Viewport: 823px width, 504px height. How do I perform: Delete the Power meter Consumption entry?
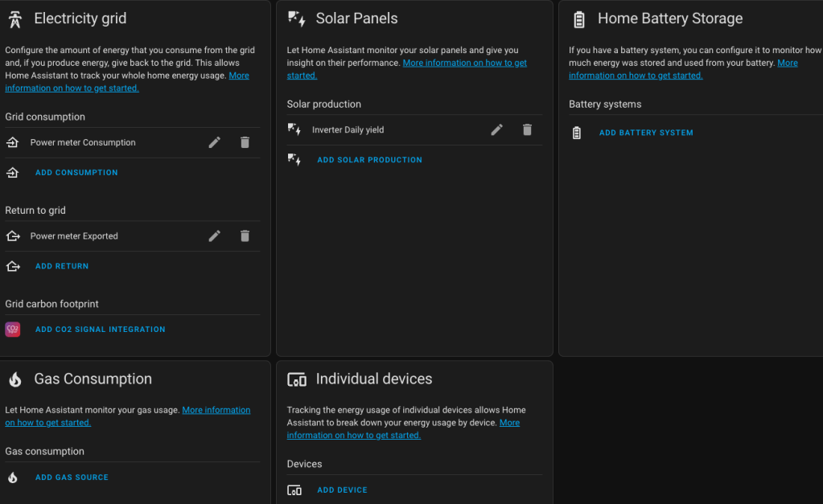click(x=245, y=142)
